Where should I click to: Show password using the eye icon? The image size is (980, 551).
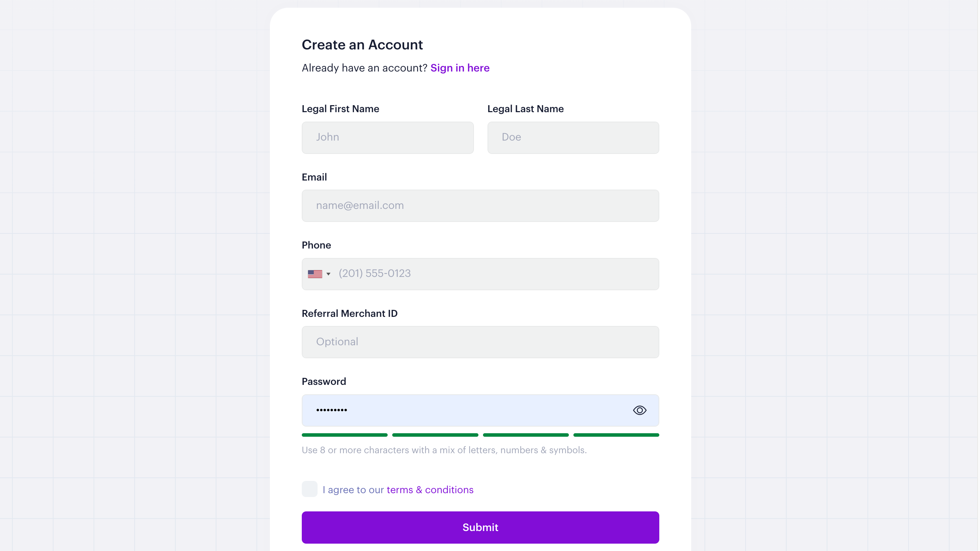pos(639,410)
